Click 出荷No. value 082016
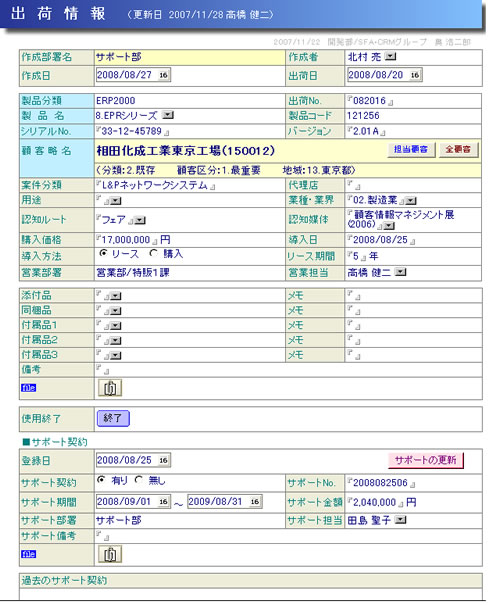Screen dimensions: 500x605 [370, 101]
